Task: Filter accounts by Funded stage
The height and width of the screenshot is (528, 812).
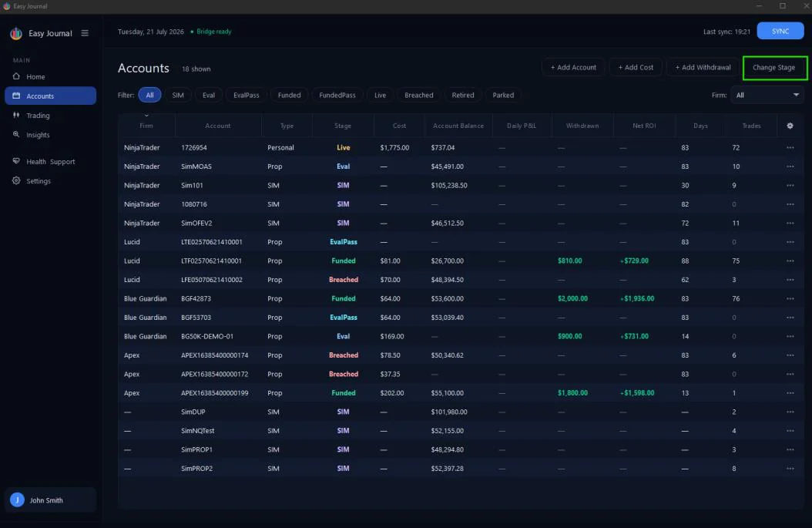Action: click(289, 96)
